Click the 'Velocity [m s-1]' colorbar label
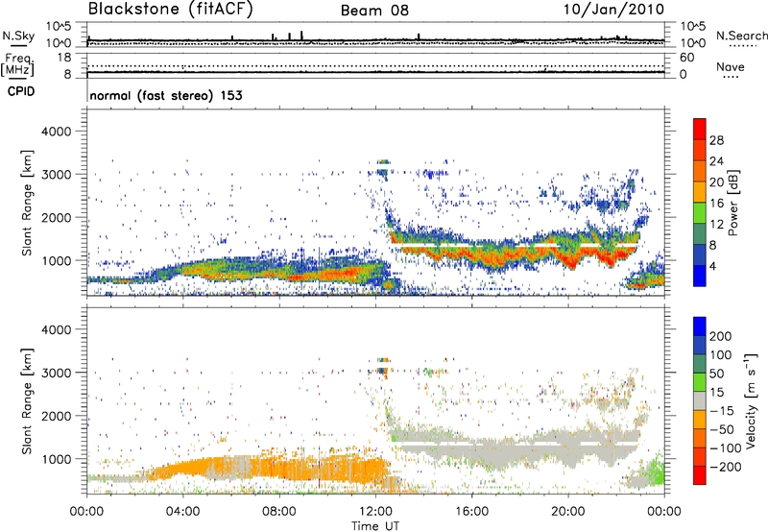This screenshot has height=532, width=768. click(750, 400)
